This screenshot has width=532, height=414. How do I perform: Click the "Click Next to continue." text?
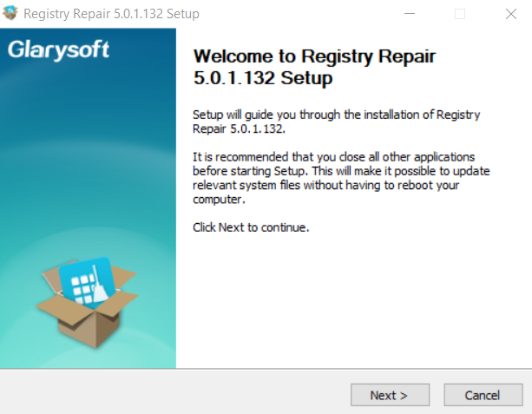tap(251, 227)
